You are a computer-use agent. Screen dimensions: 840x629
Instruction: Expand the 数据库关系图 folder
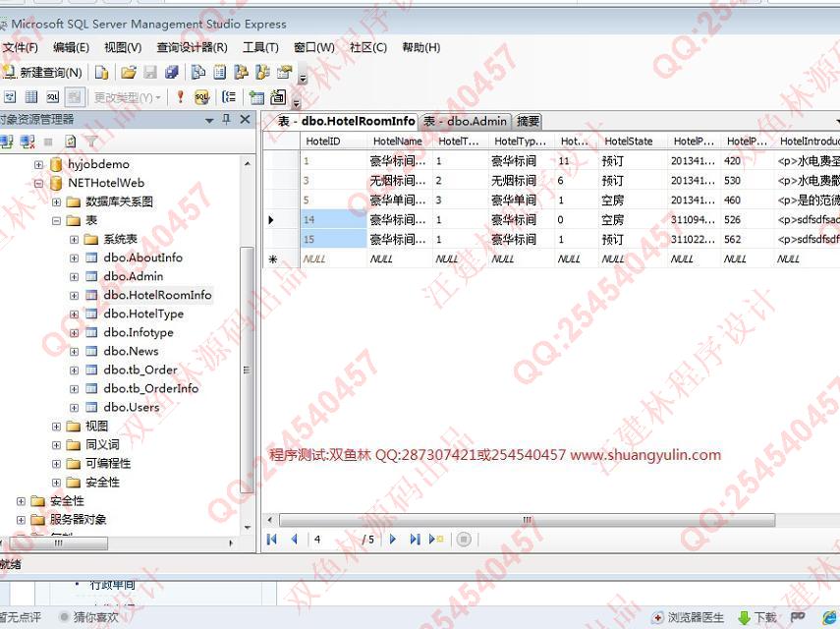click(56, 202)
